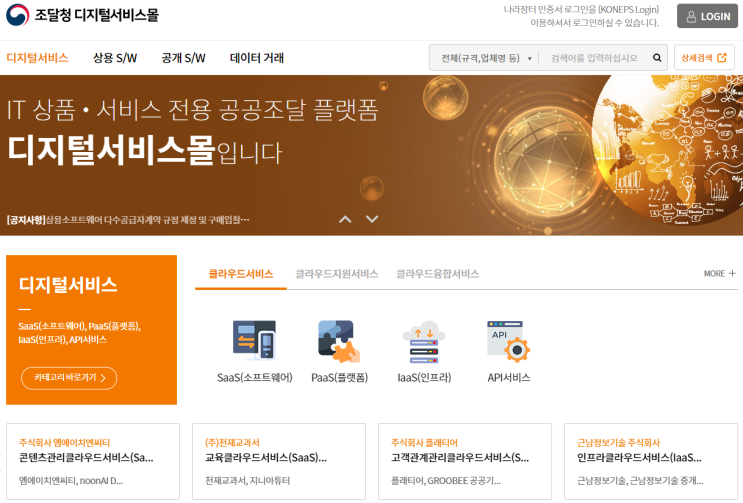
Task: Click the plus icon next to MORE
Action: point(732,273)
